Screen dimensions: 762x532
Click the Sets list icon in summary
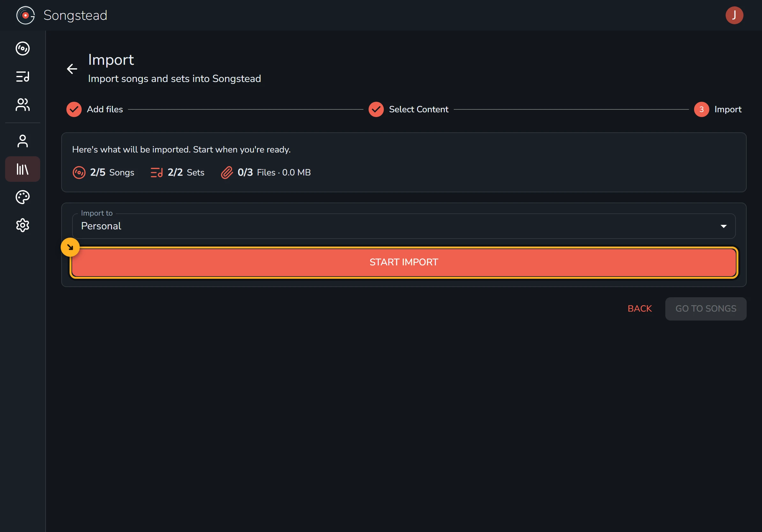click(156, 173)
